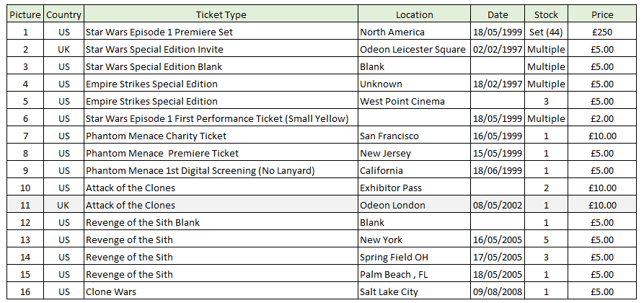Select the West Point Cinema cell

coord(415,101)
